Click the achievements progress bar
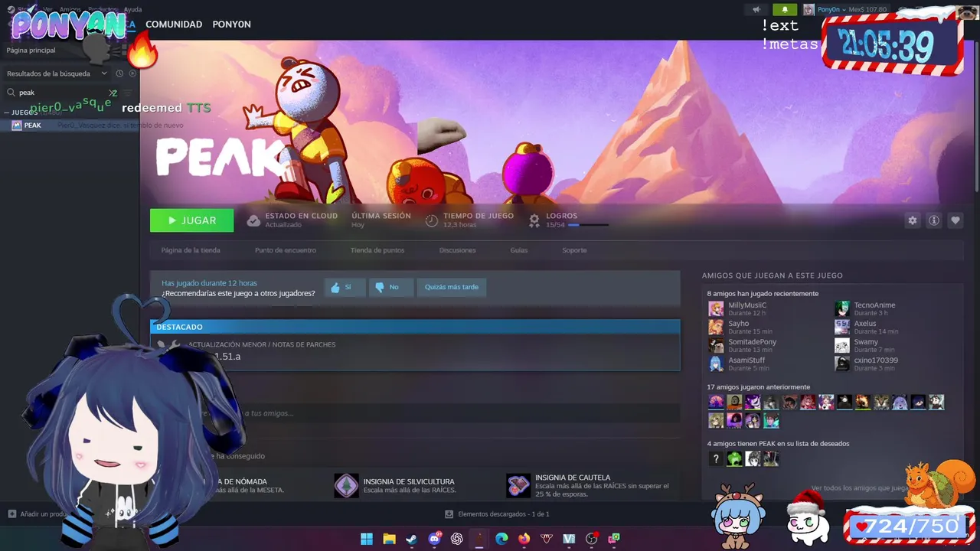This screenshot has width=980, height=551. [588, 225]
